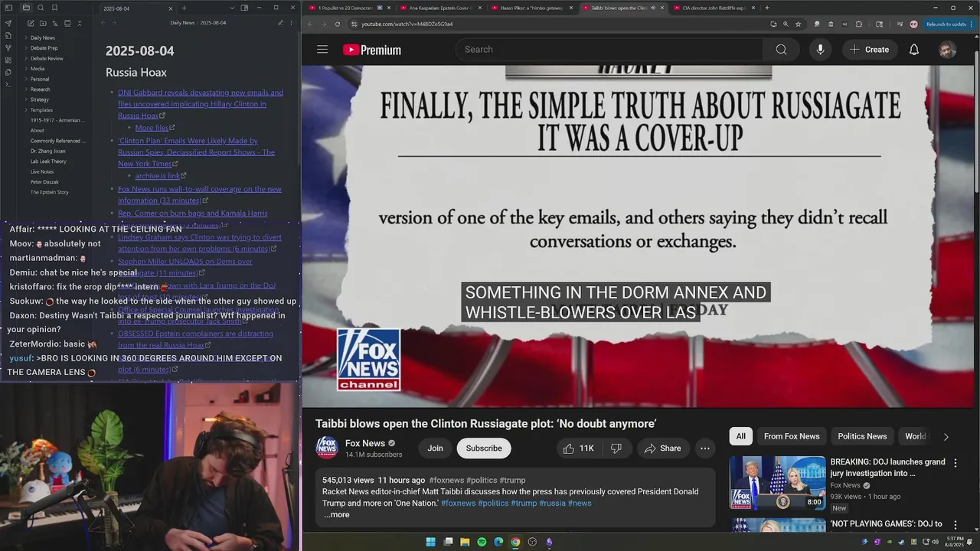Expand Templates folder in Obsidian
The height and width of the screenshot is (551, 980).
(41, 110)
